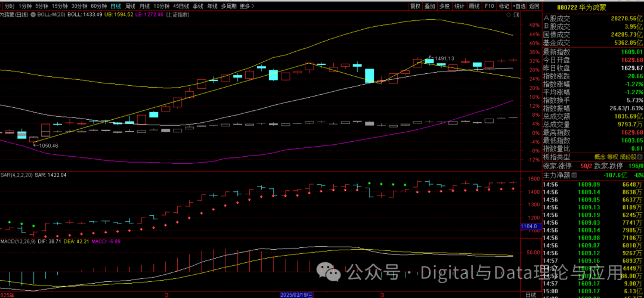644x298 pixels.
Task: Click the 指数换手 value 5.73%
Action: [x=634, y=100]
